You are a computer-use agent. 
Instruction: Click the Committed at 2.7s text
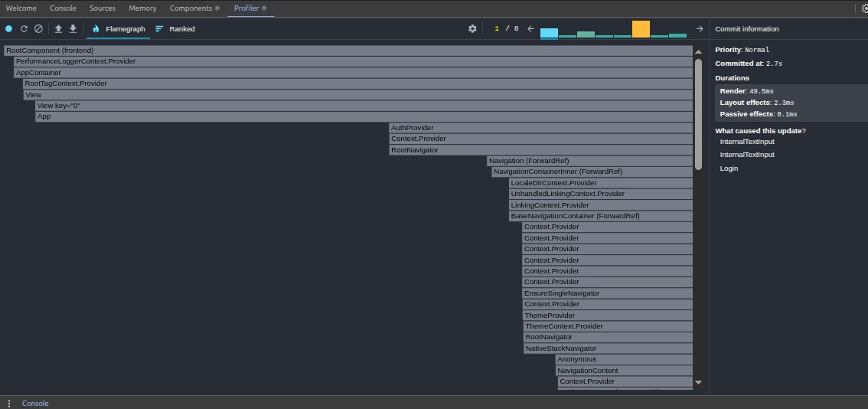[749, 64]
